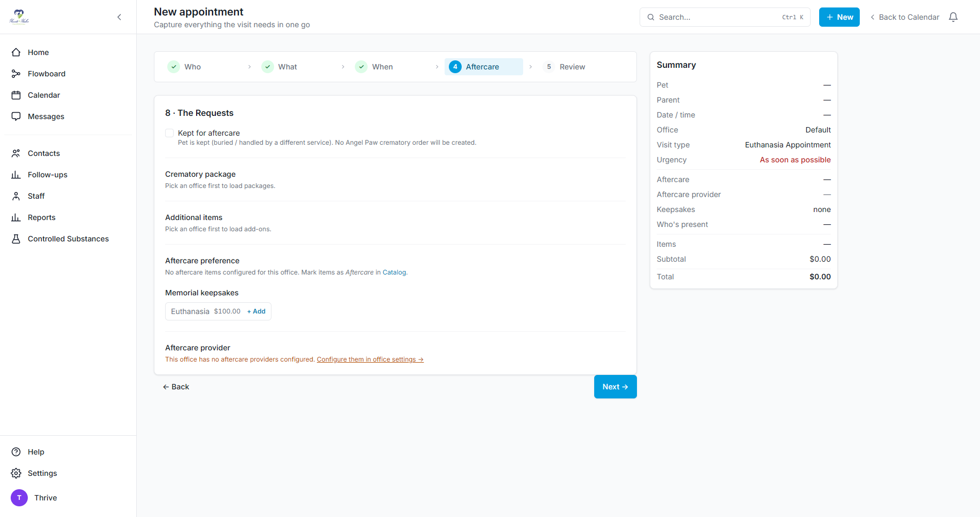Click the Reports chart icon

(16, 217)
